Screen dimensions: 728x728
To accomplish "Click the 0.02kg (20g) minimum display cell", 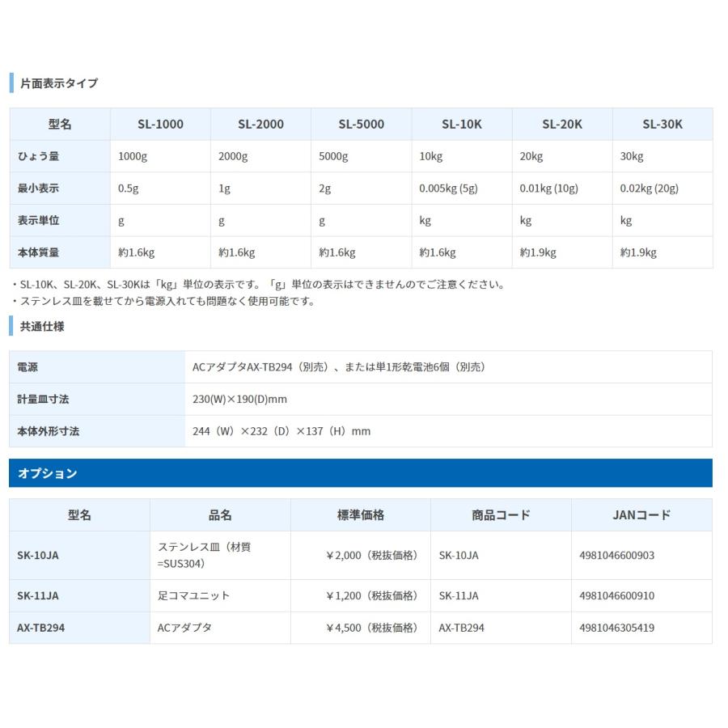I will (x=649, y=188).
